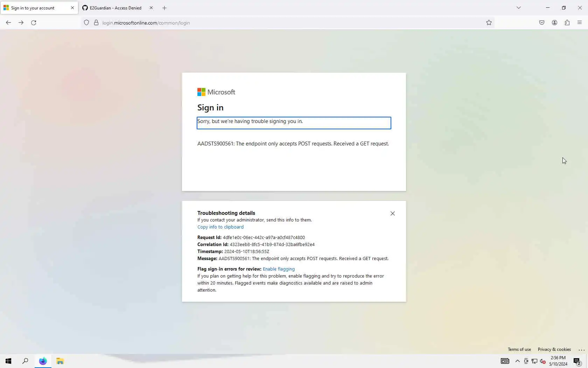The width and height of the screenshot is (588, 368).
Task: Open the Terms of use link
Action: [x=519, y=349]
